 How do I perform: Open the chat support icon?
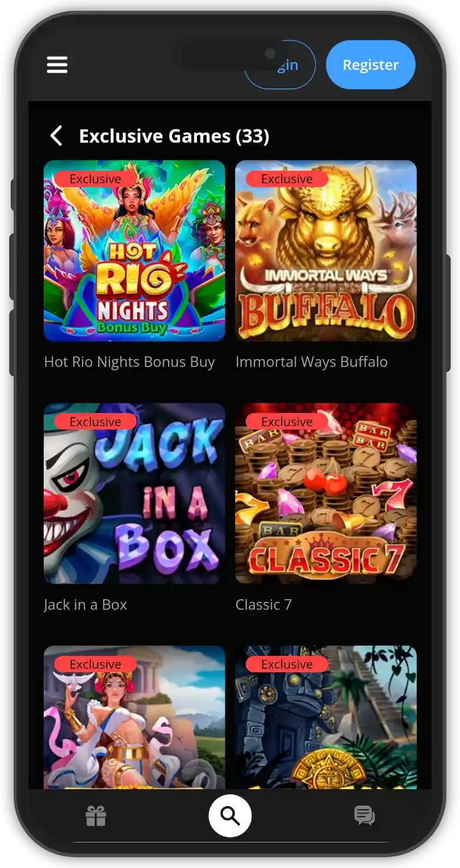(364, 816)
